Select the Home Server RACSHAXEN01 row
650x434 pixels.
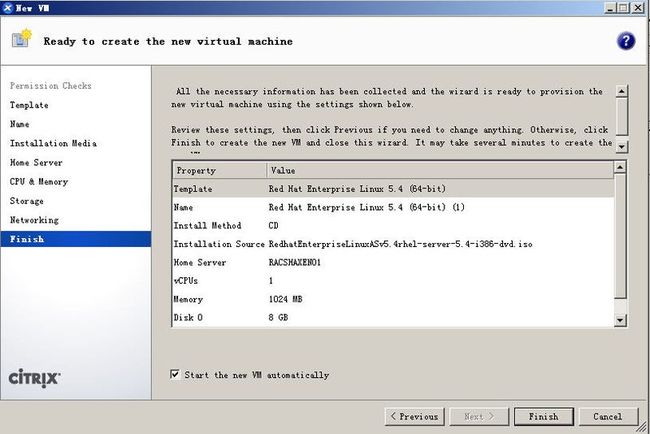click(393, 262)
